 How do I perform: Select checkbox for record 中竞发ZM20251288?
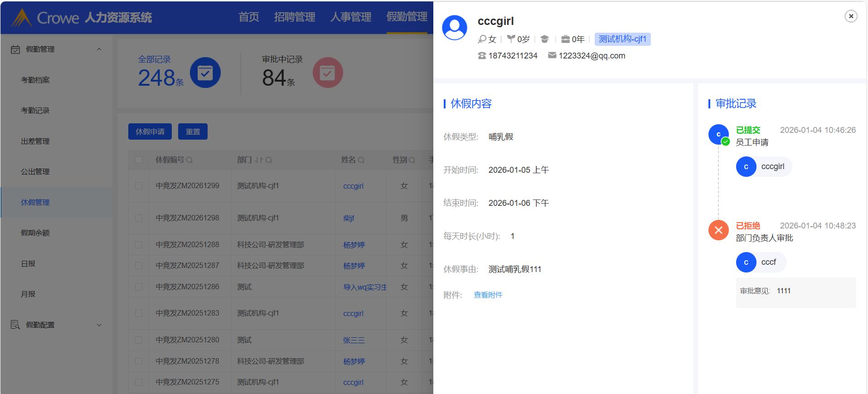(139, 245)
